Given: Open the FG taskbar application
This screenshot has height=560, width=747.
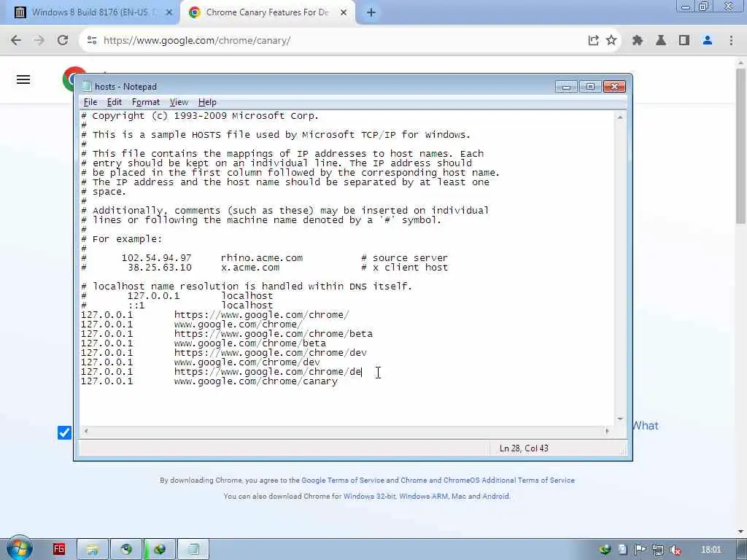Looking at the screenshot, I should 58,549.
